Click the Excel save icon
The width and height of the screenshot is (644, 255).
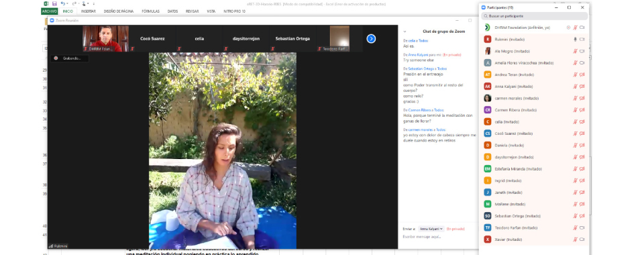click(x=54, y=4)
